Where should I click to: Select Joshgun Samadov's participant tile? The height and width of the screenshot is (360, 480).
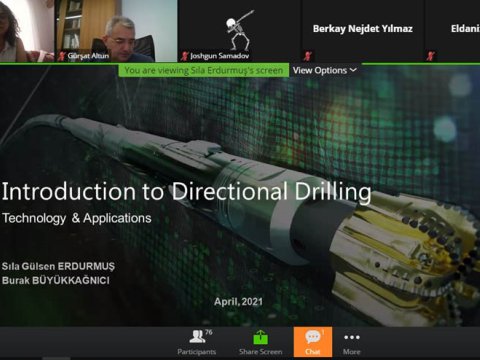[239, 31]
